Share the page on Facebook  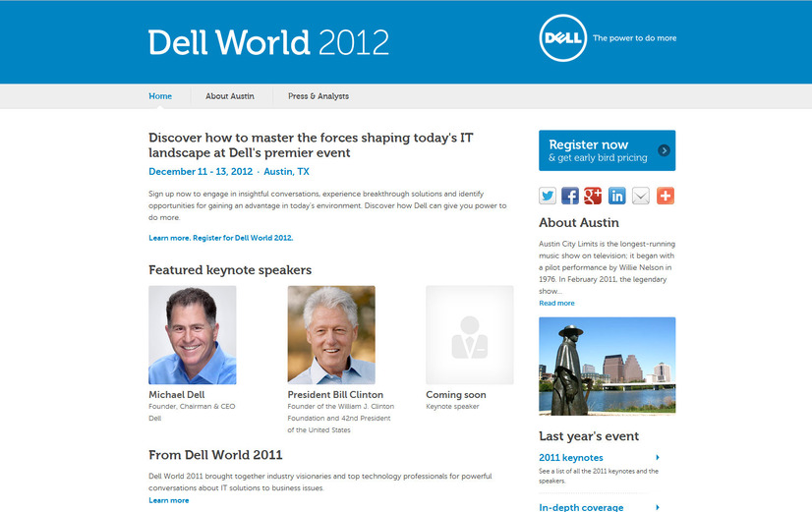(570, 196)
